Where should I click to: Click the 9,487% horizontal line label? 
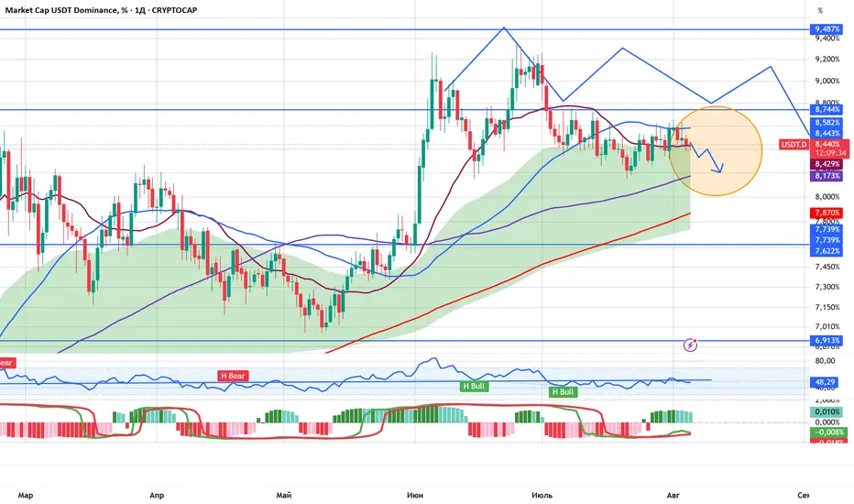(827, 29)
